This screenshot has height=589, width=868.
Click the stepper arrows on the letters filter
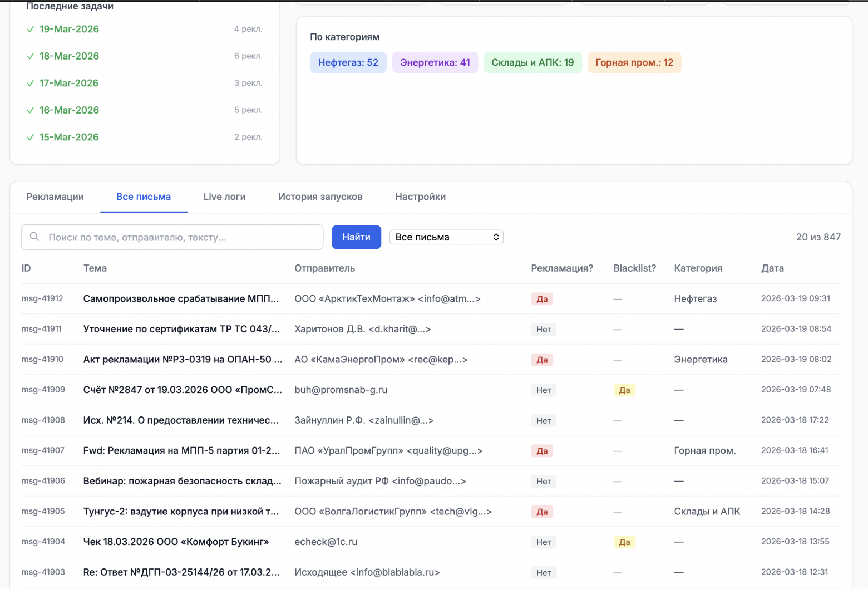[x=495, y=237]
